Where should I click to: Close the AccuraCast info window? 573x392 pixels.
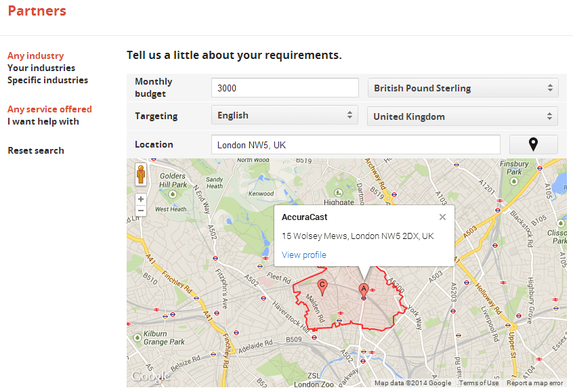(x=442, y=217)
